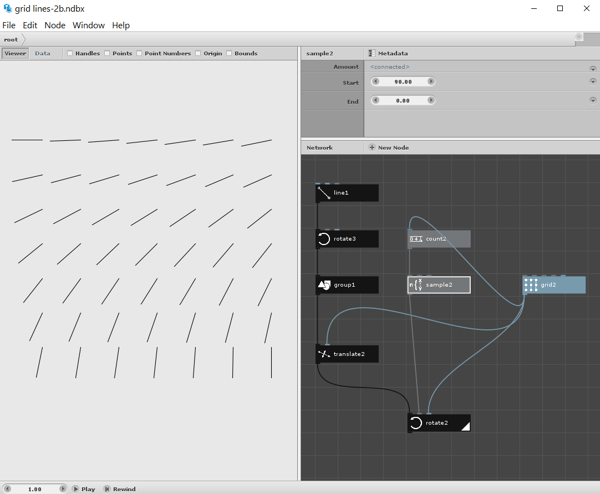This screenshot has height=494, width=600.
Task: Select the group1 node label
Action: 344,285
